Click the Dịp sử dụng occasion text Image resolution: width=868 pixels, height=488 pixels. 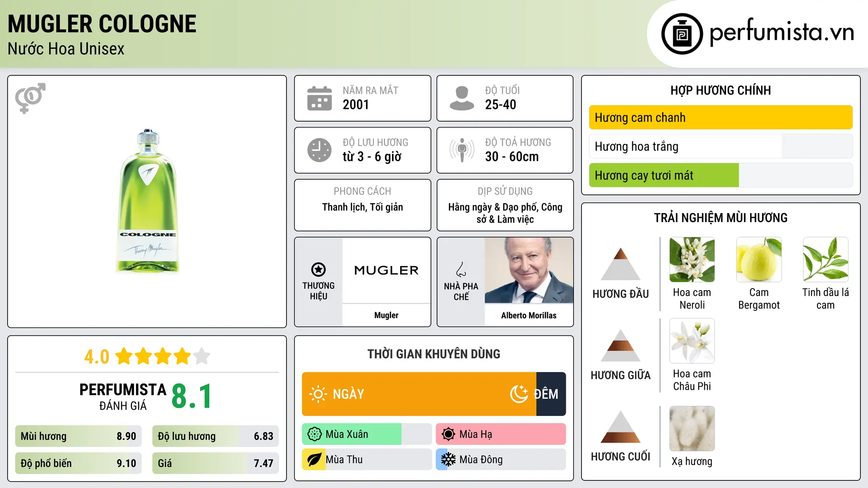(505, 213)
